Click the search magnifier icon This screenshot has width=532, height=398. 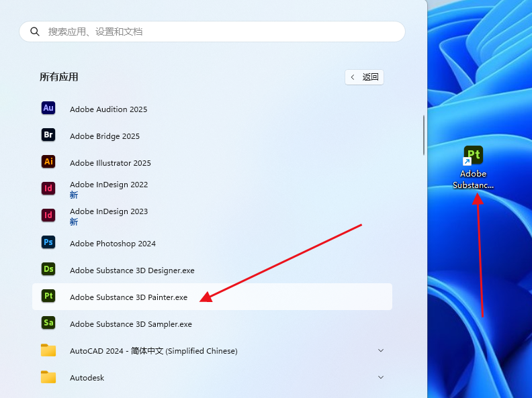[35, 32]
